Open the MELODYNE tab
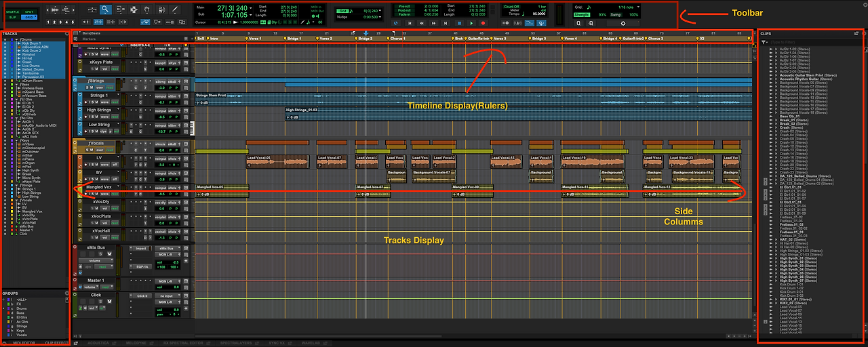The width and height of the screenshot is (868, 347). click(x=136, y=343)
